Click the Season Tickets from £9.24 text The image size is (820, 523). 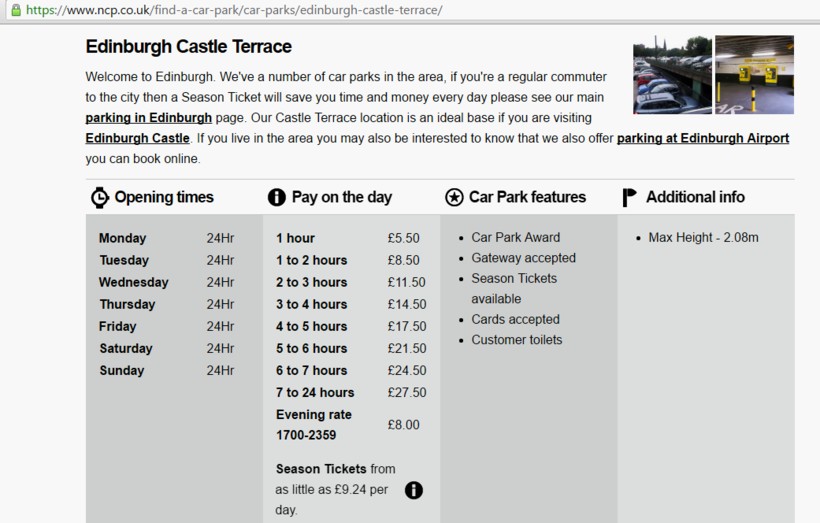click(335, 489)
